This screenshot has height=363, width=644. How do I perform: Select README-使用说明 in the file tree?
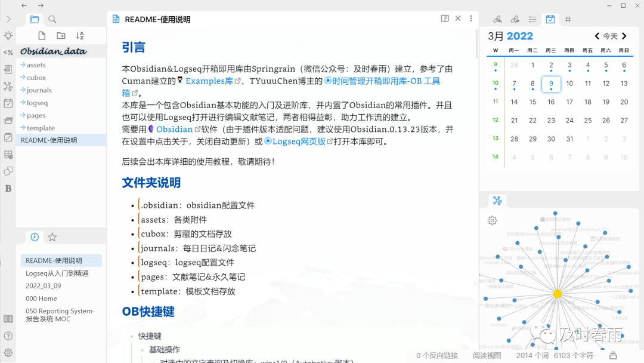pos(61,140)
